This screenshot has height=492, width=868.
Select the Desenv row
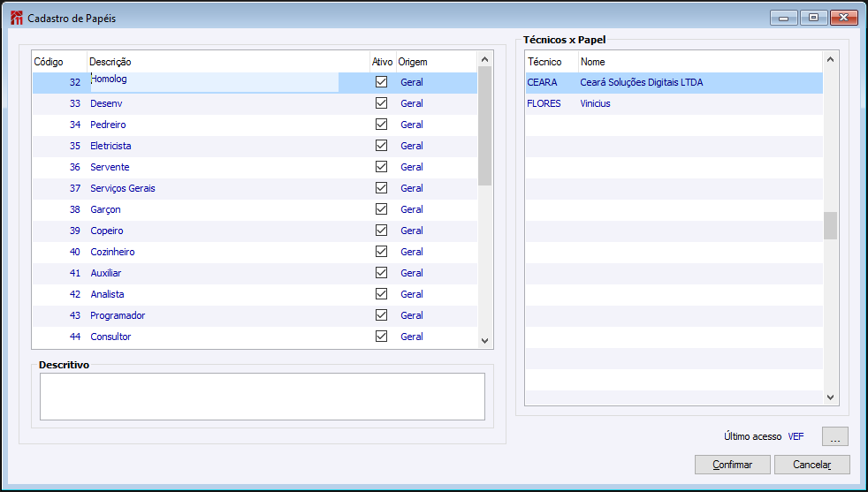tap(255, 103)
